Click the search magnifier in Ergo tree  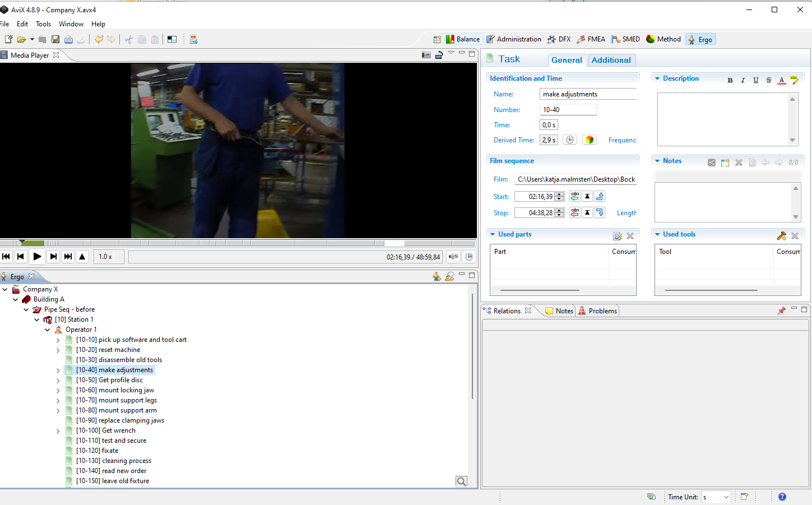pyautogui.click(x=461, y=481)
